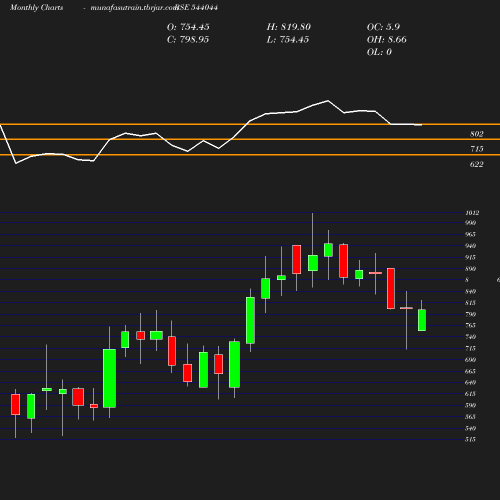
Task: Select the "740" price axis label
Action: coord(471,337)
